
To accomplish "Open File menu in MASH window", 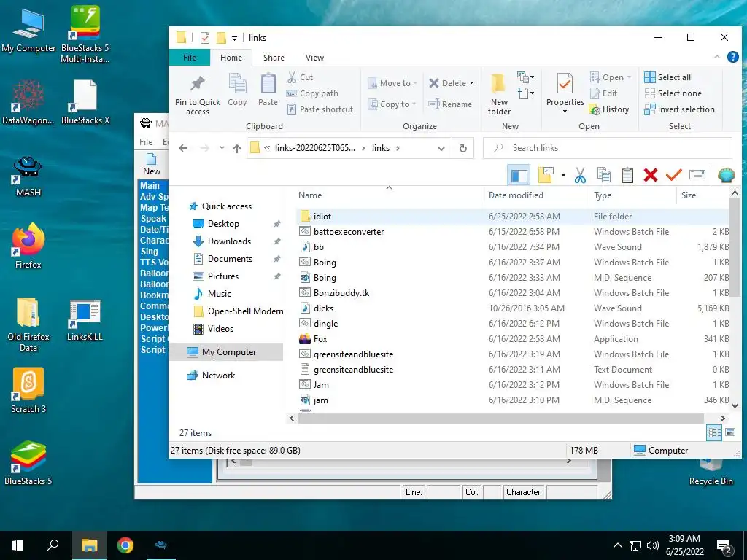I will click(x=146, y=142).
